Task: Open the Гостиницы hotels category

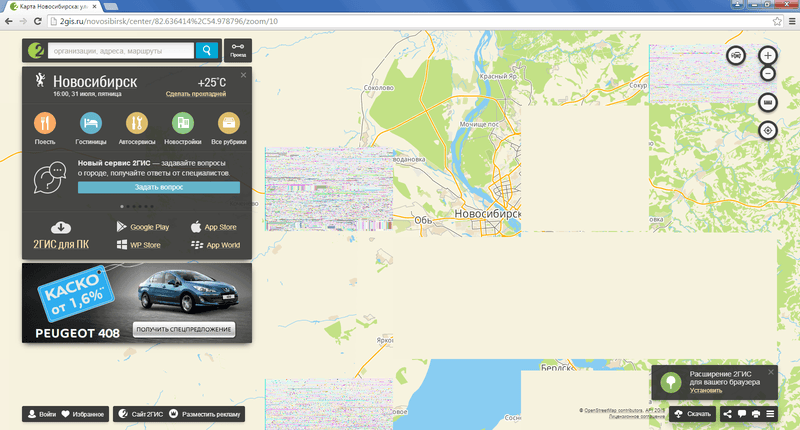Action: point(91,123)
